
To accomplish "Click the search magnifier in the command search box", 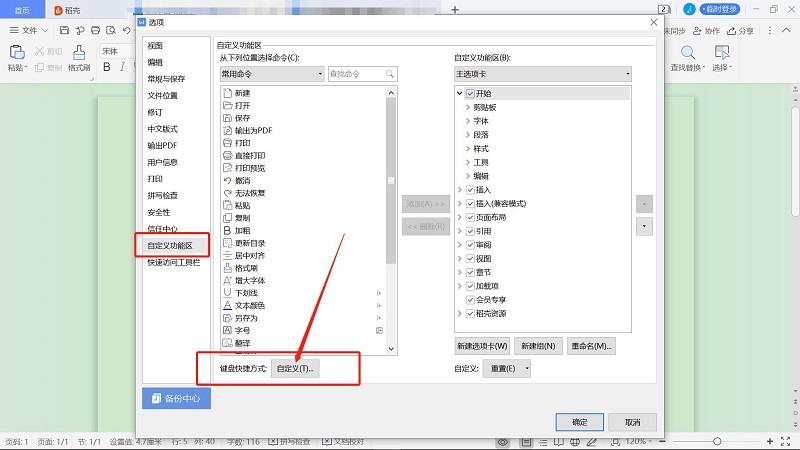I will click(x=390, y=74).
